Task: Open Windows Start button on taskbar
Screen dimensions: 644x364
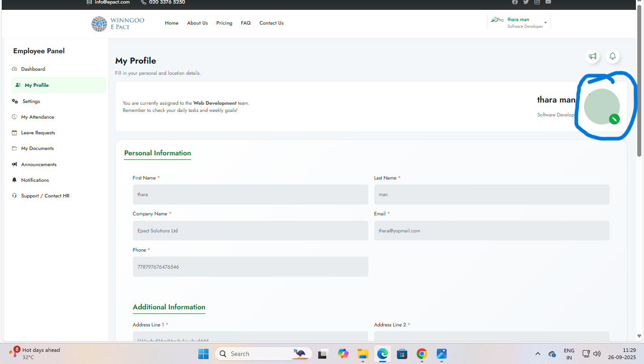Action: click(203, 354)
